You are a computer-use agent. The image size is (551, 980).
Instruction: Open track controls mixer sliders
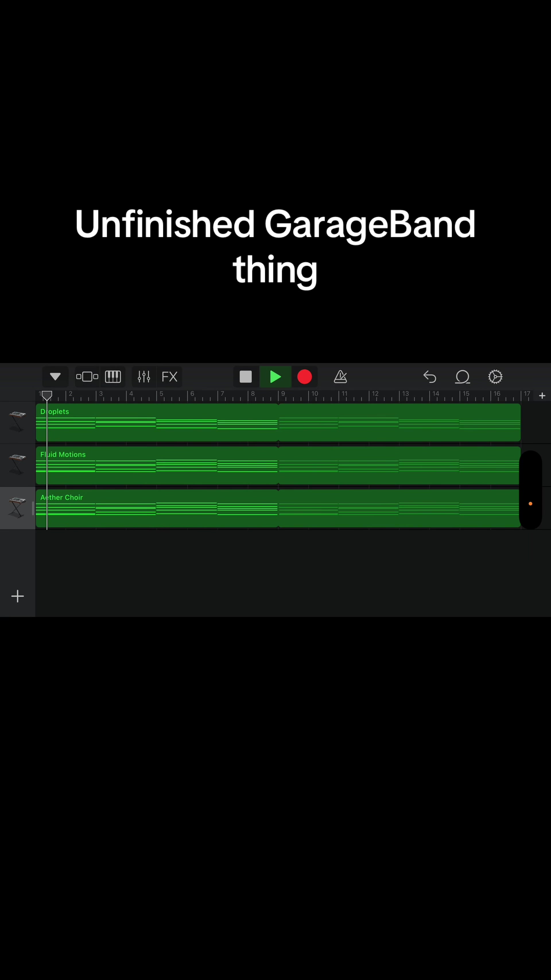click(x=144, y=377)
